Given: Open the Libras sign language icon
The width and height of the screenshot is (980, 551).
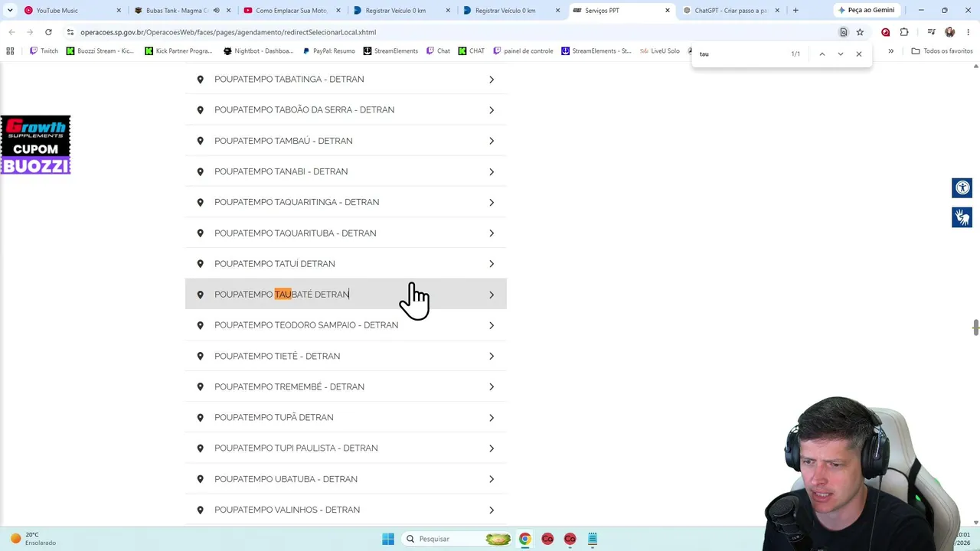Looking at the screenshot, I should click(x=962, y=217).
